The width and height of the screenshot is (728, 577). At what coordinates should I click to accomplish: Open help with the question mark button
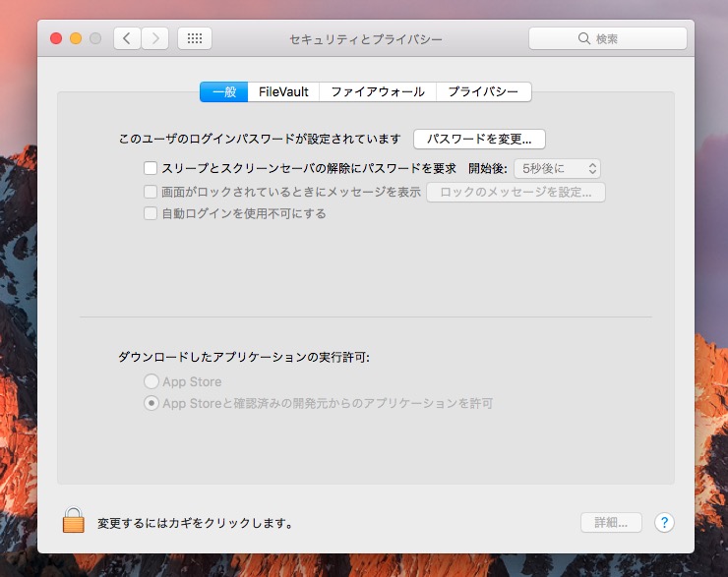click(665, 522)
